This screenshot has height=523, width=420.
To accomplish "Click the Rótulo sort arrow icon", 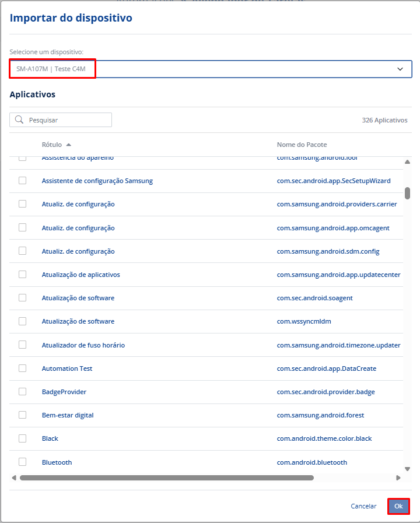I will 69,145.
